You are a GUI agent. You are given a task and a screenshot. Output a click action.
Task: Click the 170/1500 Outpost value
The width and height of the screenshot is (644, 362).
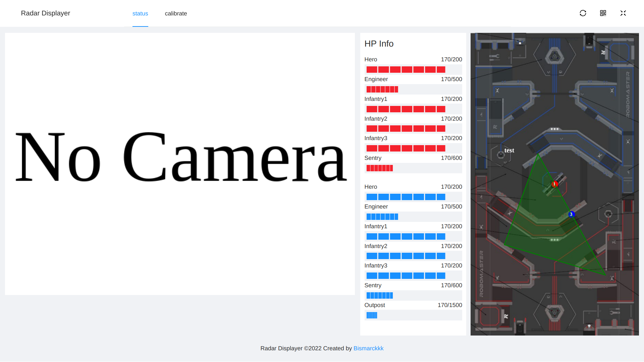click(x=450, y=305)
